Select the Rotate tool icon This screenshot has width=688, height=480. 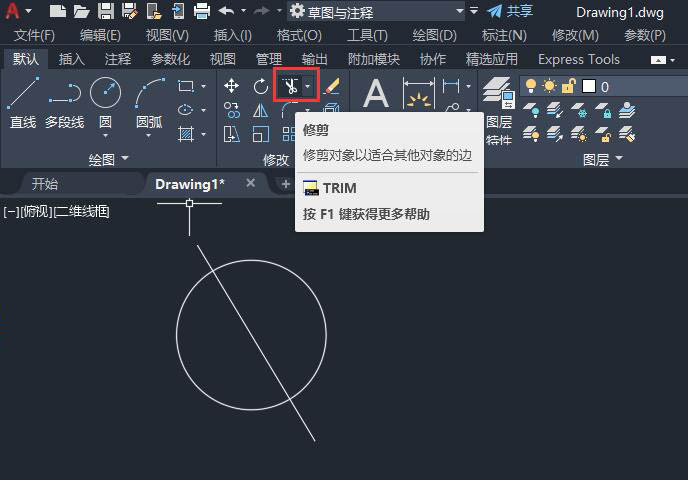click(261, 86)
